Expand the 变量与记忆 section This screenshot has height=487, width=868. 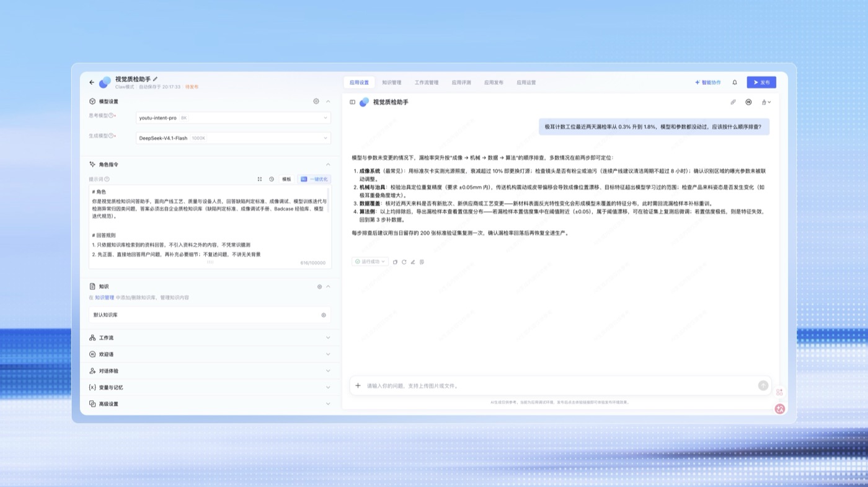pos(328,387)
